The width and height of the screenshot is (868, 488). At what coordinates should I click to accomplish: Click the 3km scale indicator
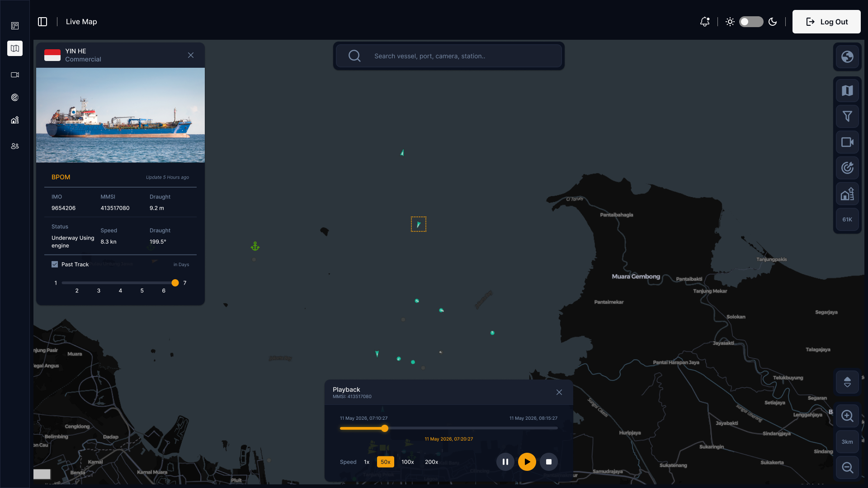847,442
